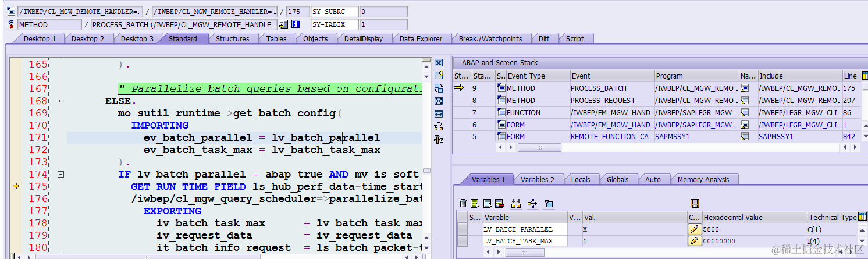This screenshot has width=868, height=259.
Task: Click the LV_BATCH_PARALLEL variable name cell
Action: pyautogui.click(x=525, y=229)
